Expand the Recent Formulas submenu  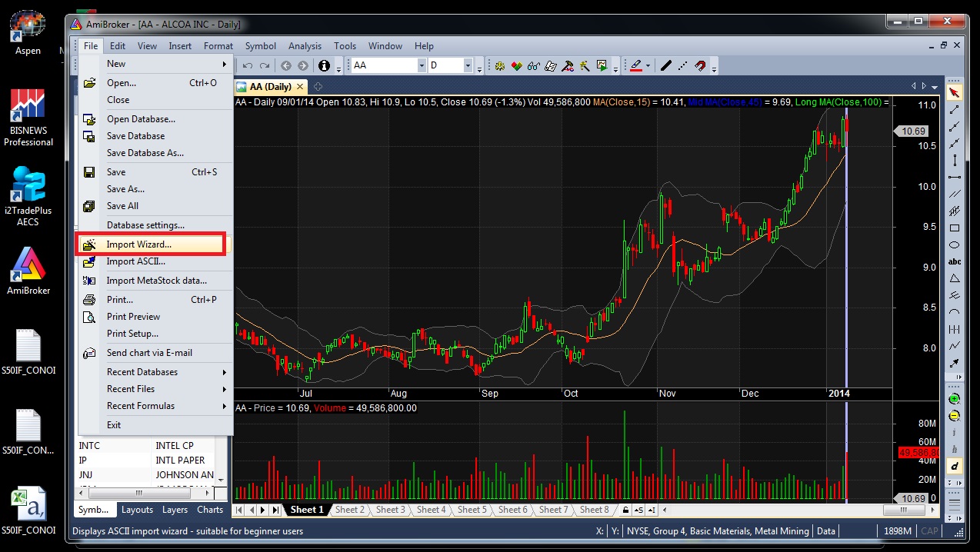(x=155, y=406)
